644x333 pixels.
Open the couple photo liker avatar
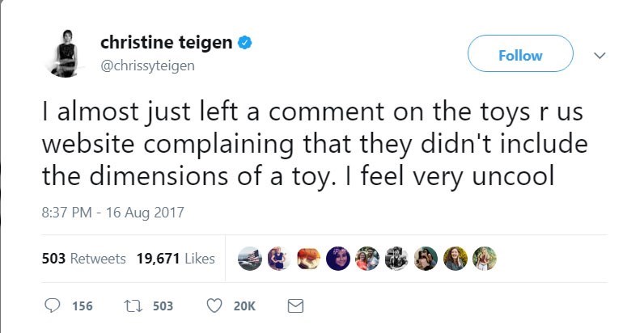tap(366, 259)
